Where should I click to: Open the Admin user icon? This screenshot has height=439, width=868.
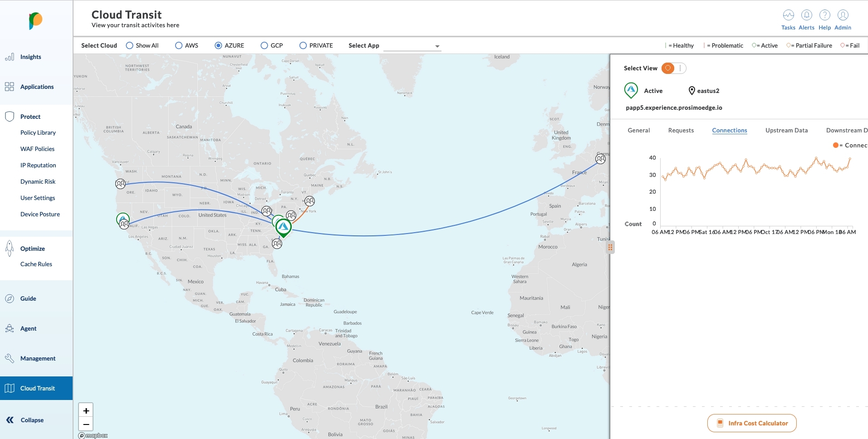coord(843,15)
